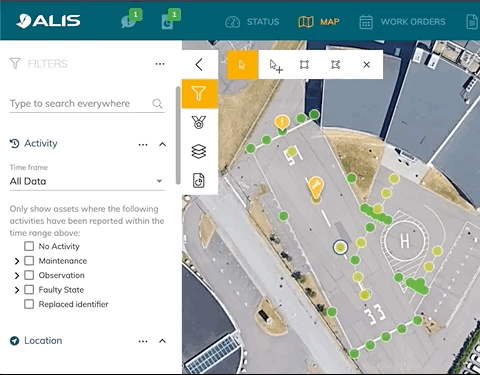Open the medal ranking sidebar icon

coord(199,122)
